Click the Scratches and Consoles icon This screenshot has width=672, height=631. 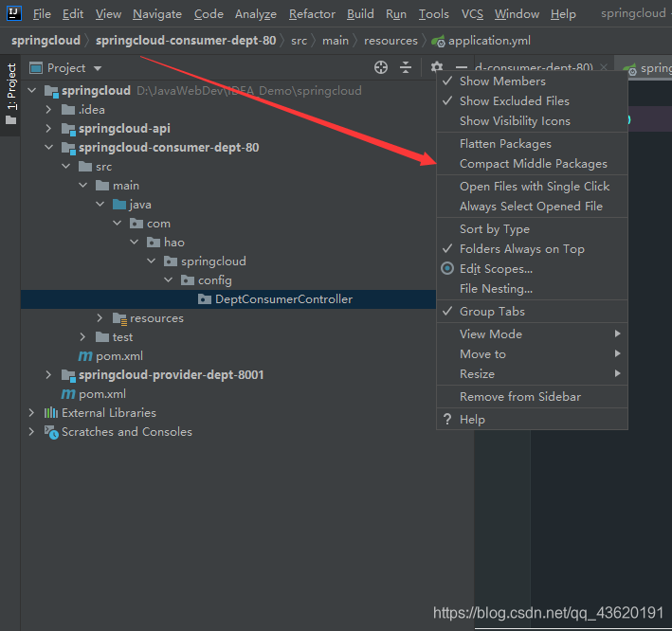click(x=51, y=432)
